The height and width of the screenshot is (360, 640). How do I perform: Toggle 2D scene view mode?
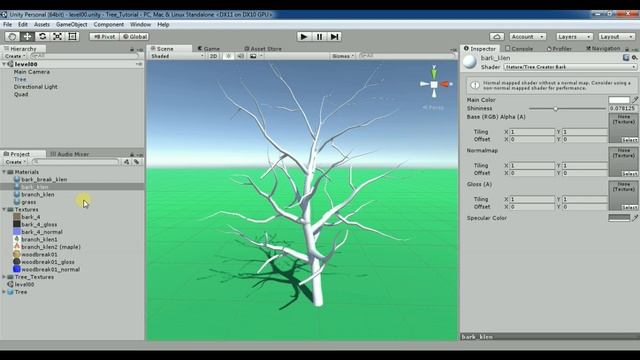click(213, 56)
